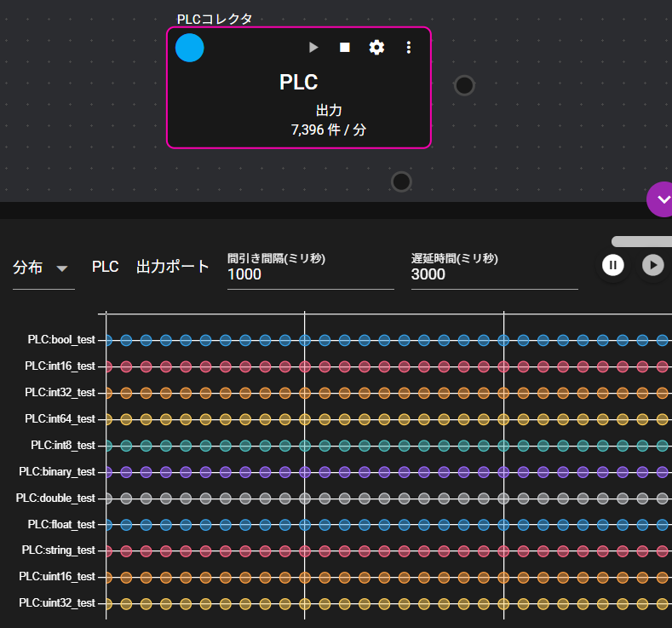
Task: Click the 間引き間隔 input field showing 1000
Action: (x=310, y=275)
